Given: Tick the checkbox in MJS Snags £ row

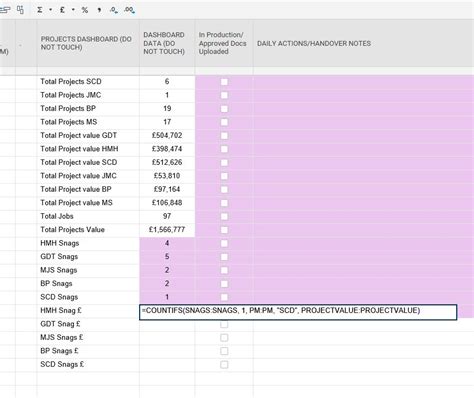Looking at the screenshot, I should [224, 338].
